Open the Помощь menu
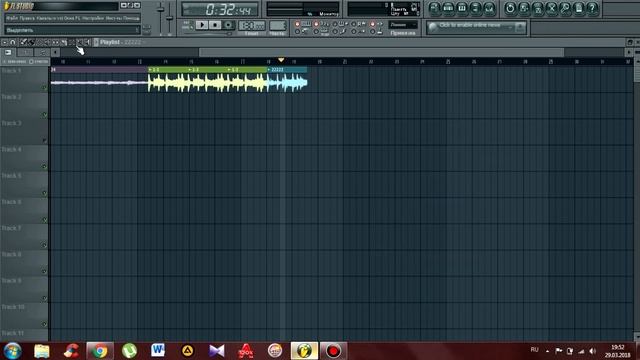The height and width of the screenshot is (360, 640). pyautogui.click(x=131, y=18)
